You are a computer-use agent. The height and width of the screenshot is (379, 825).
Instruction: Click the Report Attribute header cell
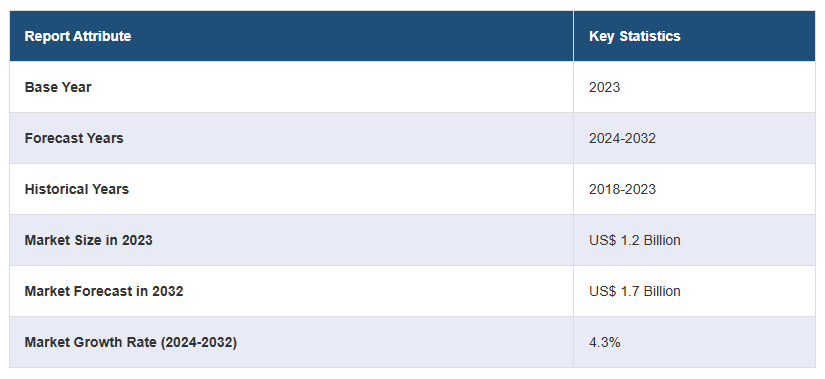click(x=291, y=36)
